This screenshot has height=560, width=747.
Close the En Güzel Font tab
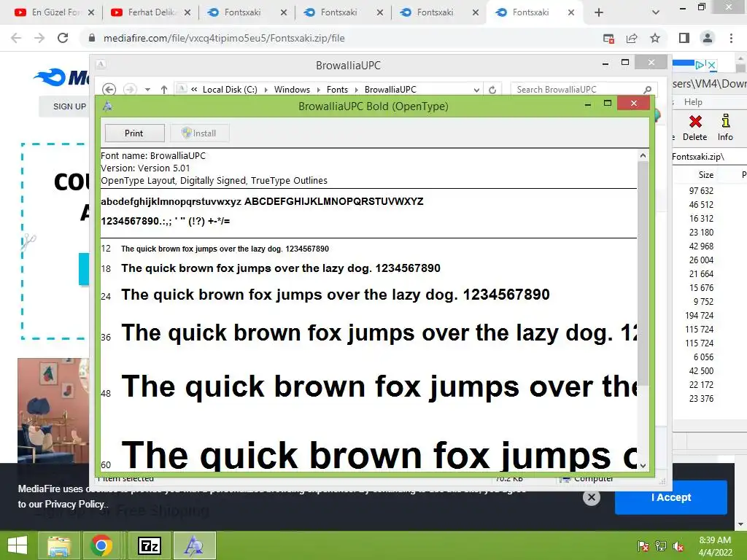[91, 12]
